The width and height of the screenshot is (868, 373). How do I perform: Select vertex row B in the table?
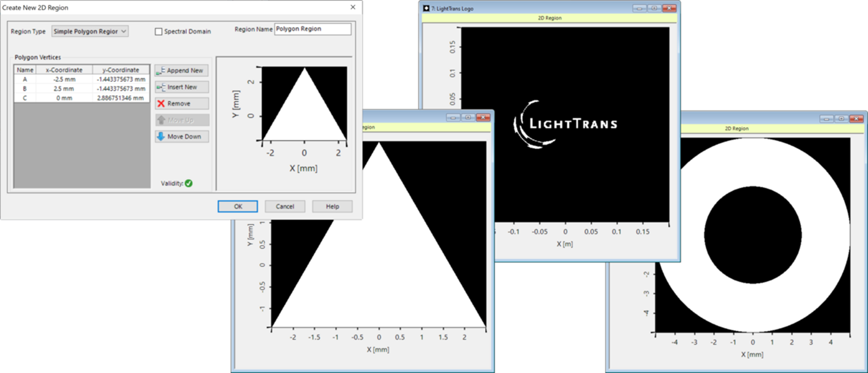(81, 88)
